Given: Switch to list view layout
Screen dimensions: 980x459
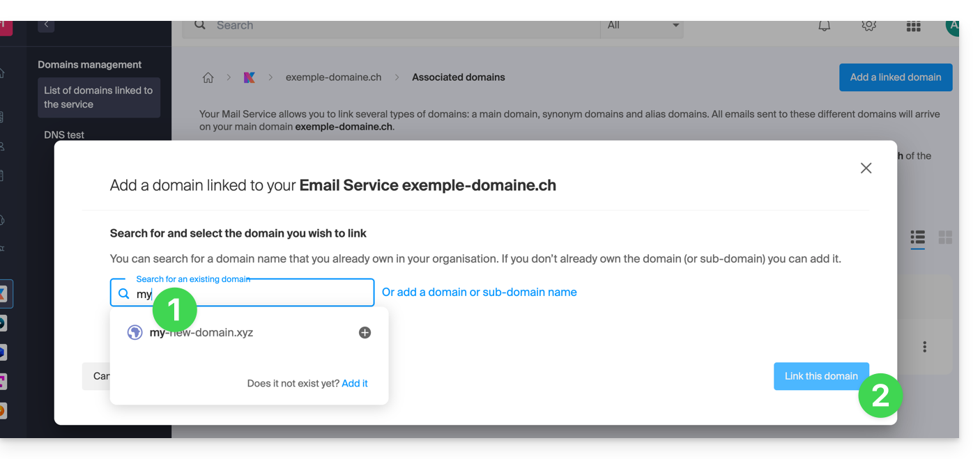Looking at the screenshot, I should pyautogui.click(x=917, y=238).
